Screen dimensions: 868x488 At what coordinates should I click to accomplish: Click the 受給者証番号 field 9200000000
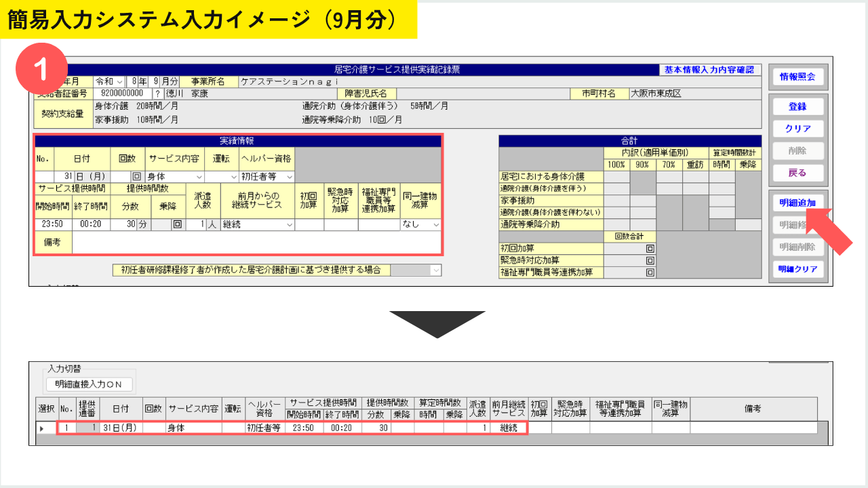pyautogui.click(x=122, y=94)
